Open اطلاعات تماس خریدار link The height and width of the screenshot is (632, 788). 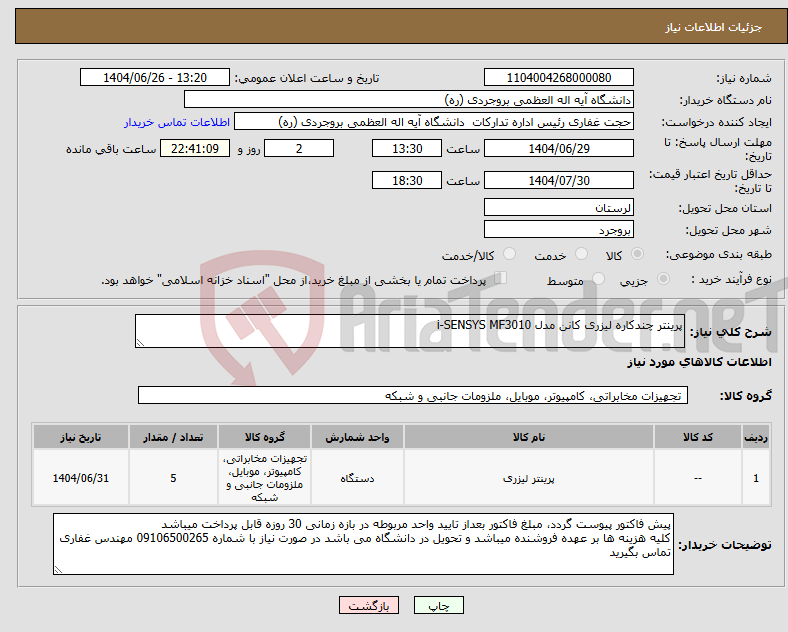coord(177,122)
